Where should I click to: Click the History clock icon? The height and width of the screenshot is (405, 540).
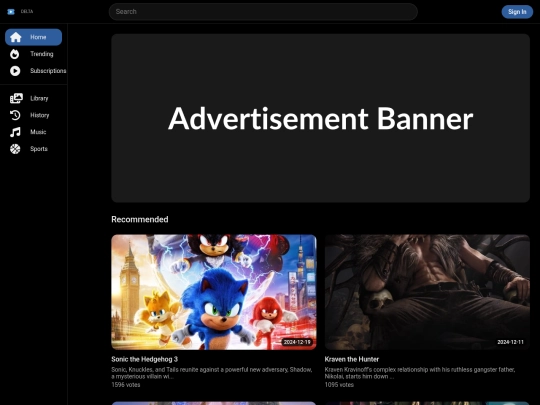click(15, 115)
